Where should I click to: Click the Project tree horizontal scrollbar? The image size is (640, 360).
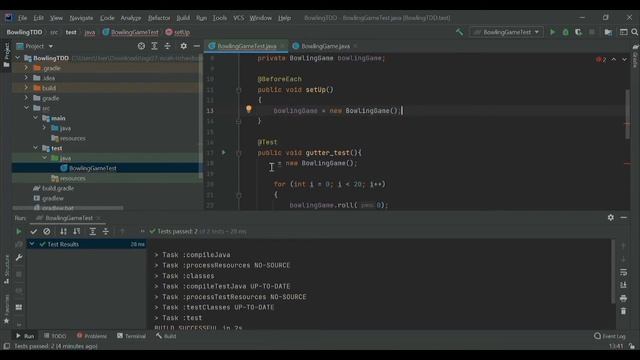point(68,208)
